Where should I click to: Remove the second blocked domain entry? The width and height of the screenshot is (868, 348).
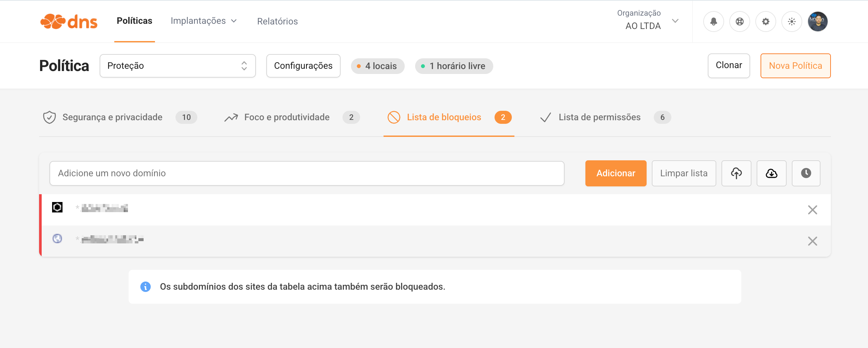[812, 241]
